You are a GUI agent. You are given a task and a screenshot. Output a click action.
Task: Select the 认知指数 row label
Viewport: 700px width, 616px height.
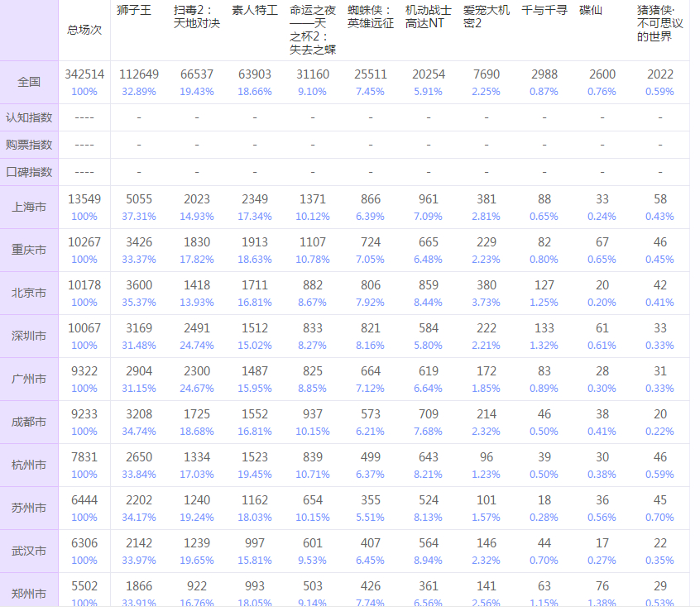pyautogui.click(x=29, y=117)
